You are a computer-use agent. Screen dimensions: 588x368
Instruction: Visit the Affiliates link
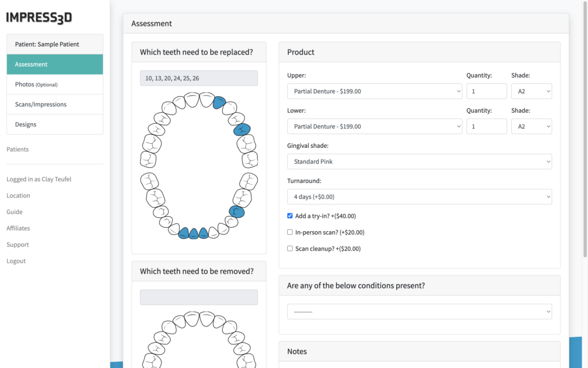(18, 228)
